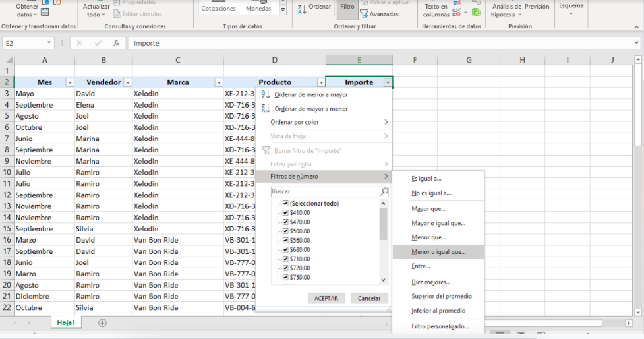Click the search magnifier in filter box
Viewport: 644px width, 339px height.
(384, 191)
